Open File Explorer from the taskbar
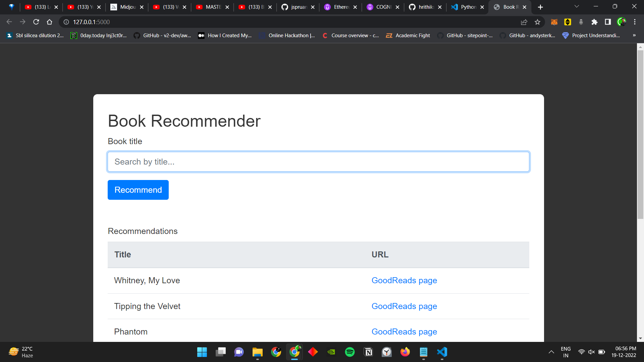644x362 pixels. (x=258, y=352)
